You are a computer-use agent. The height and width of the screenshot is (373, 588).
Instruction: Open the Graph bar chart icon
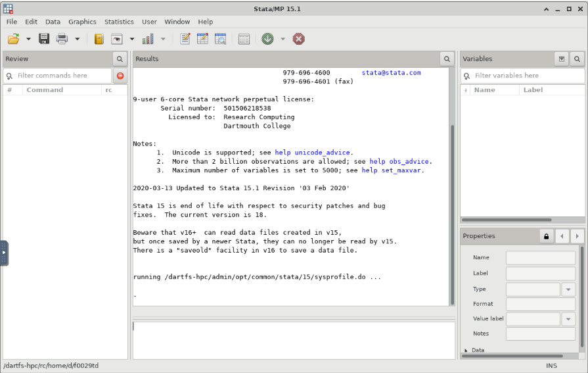pyautogui.click(x=148, y=39)
